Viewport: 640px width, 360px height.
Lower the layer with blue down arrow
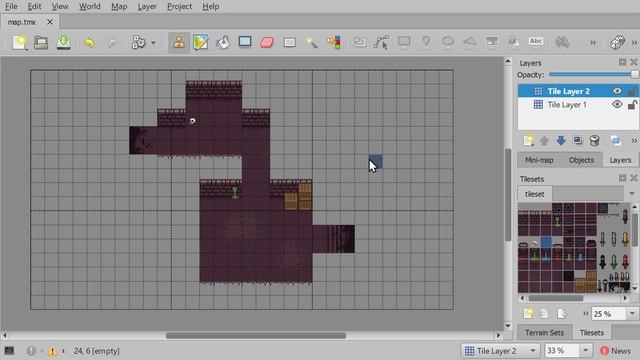pyautogui.click(x=561, y=141)
